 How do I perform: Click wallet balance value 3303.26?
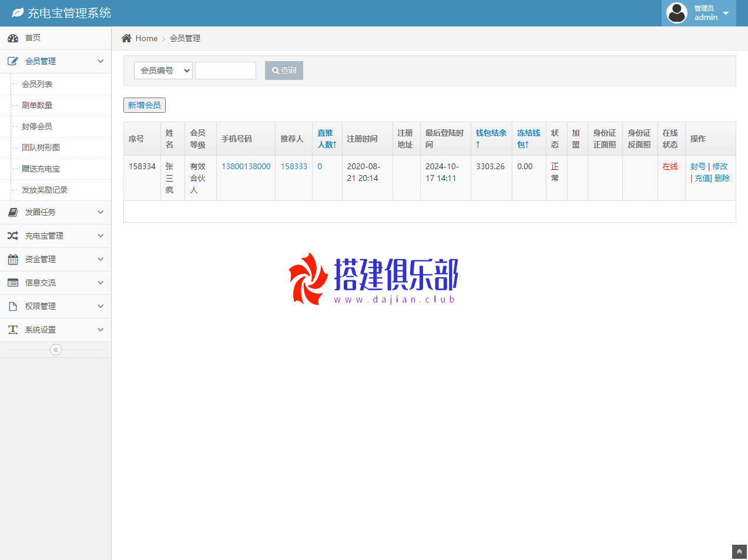490,166
